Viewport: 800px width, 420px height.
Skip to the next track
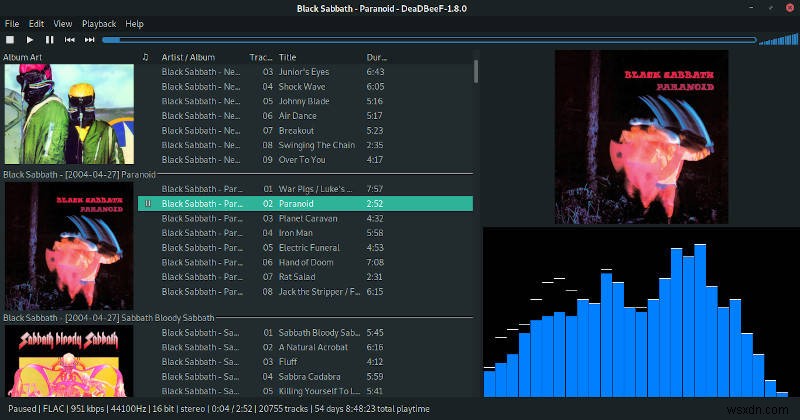(x=89, y=40)
